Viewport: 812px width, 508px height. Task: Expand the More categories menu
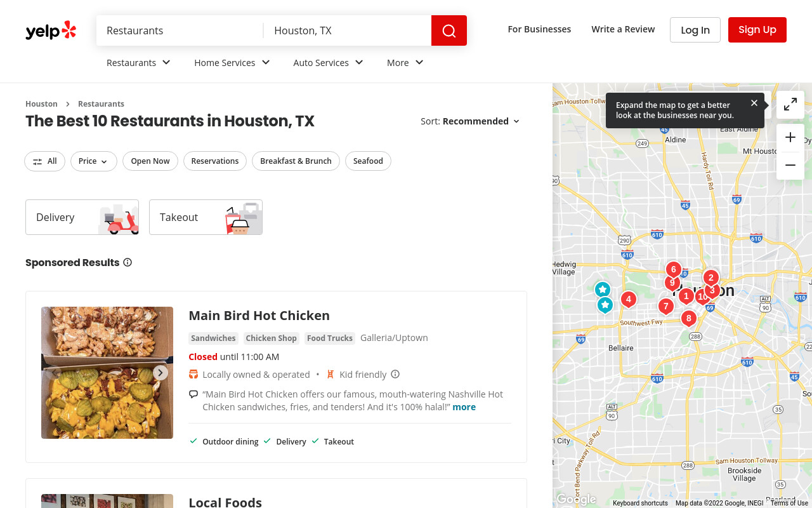click(x=405, y=62)
